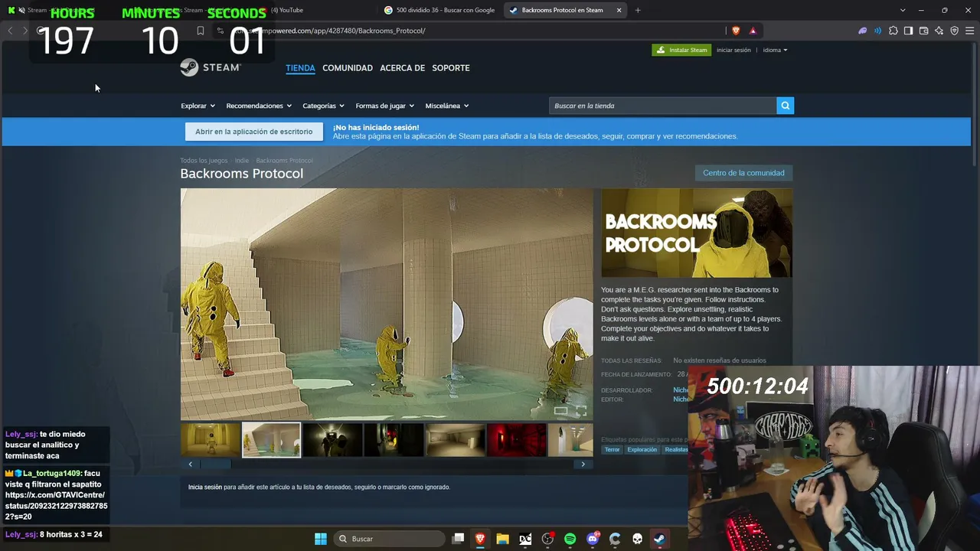Open Brave VPN shield icon in toolbar
The image size is (980, 551).
(x=954, y=31)
